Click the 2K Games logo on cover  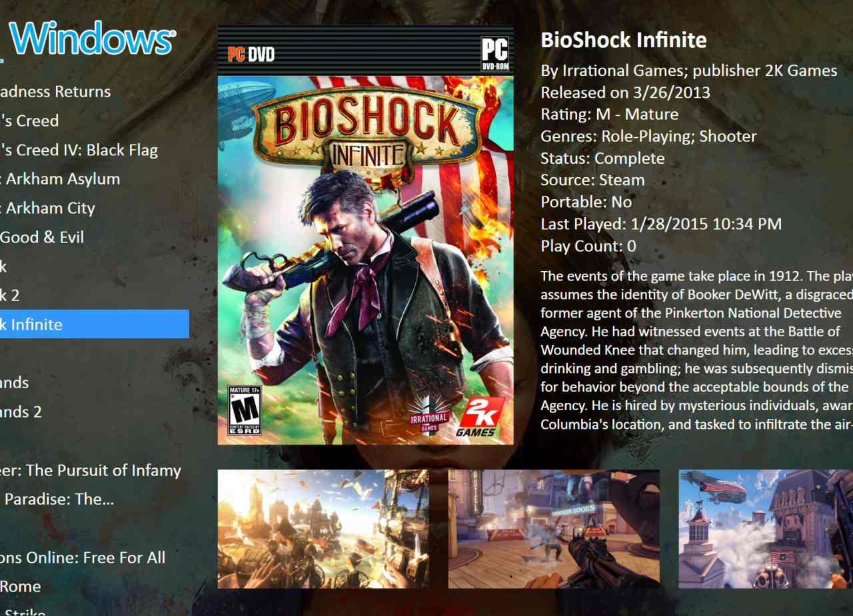477,418
